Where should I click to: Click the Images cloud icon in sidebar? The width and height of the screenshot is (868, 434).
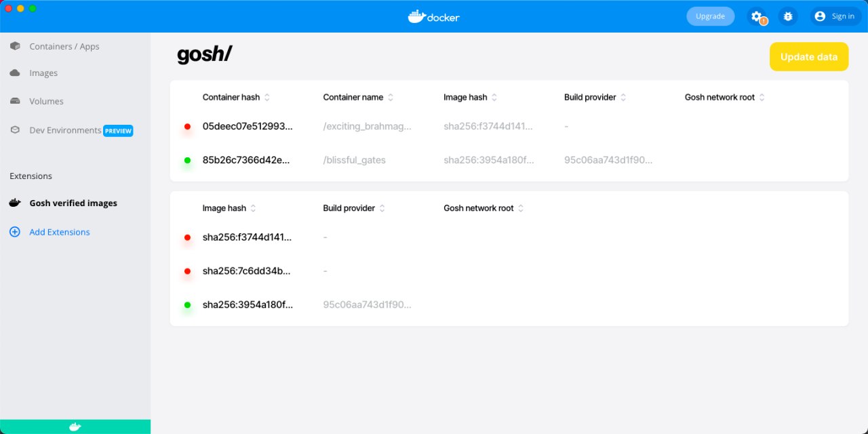[15, 73]
